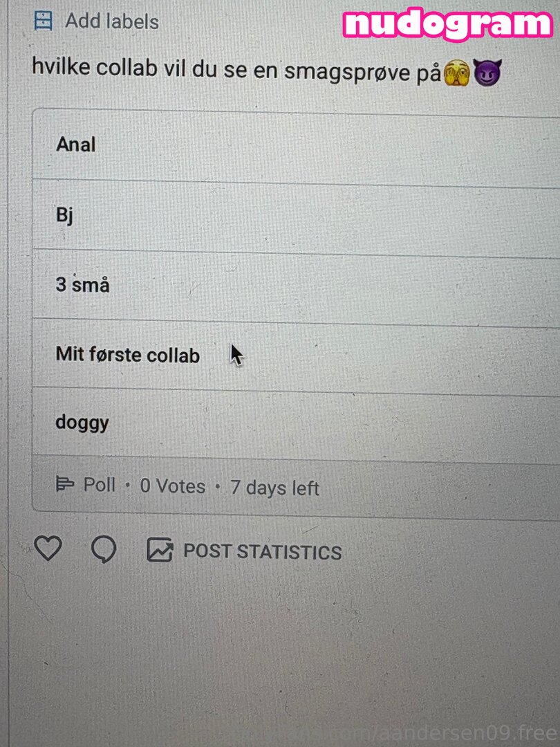This screenshot has width=560, height=747.
Task: Click the nudogram logo
Action: pos(448,24)
